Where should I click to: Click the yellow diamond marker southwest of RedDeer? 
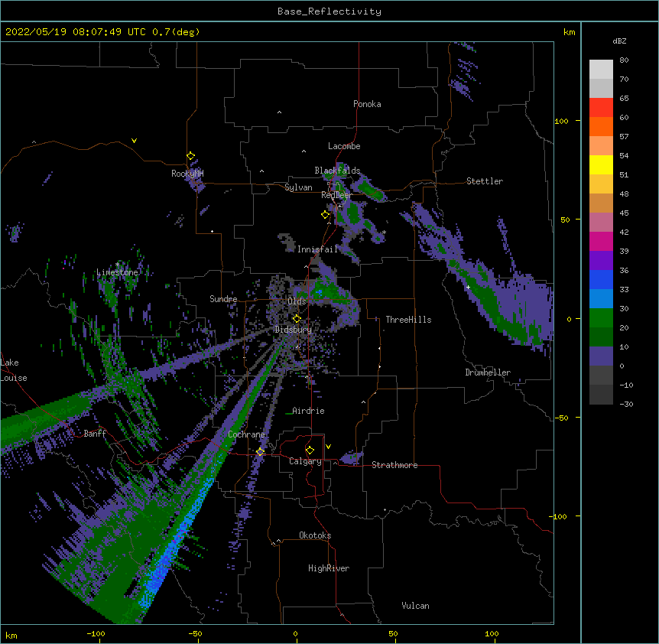tap(325, 215)
